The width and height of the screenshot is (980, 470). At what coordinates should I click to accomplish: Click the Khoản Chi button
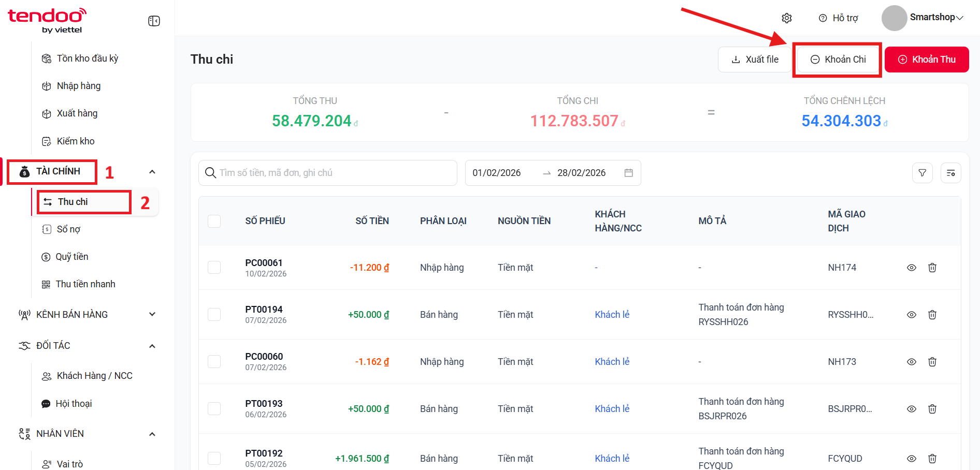[838, 60]
